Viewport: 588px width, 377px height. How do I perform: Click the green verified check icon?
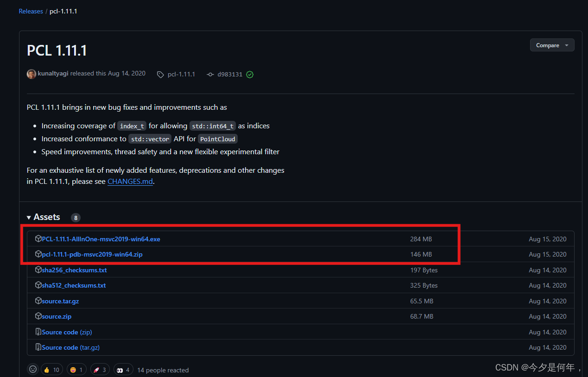(250, 75)
